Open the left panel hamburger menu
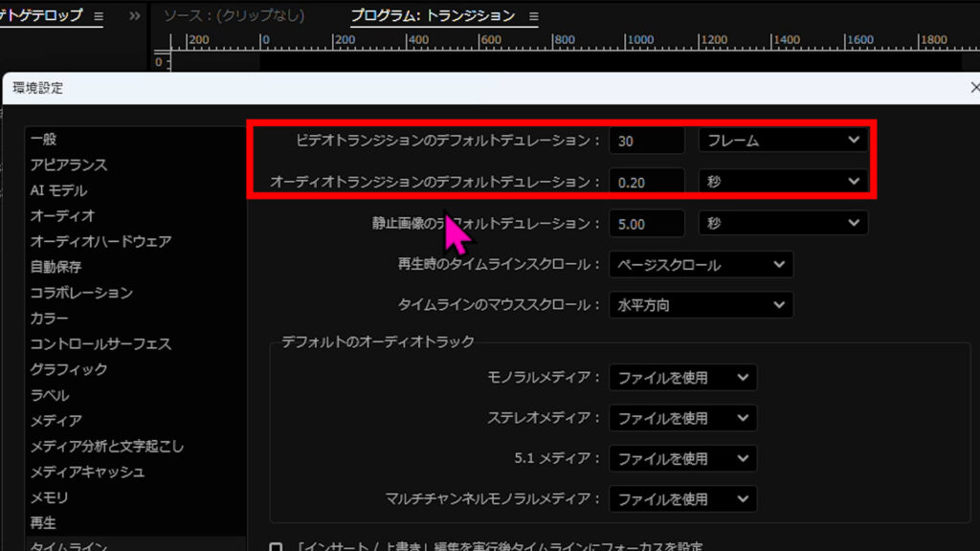Screen dimensions: 980x551 tap(100, 16)
